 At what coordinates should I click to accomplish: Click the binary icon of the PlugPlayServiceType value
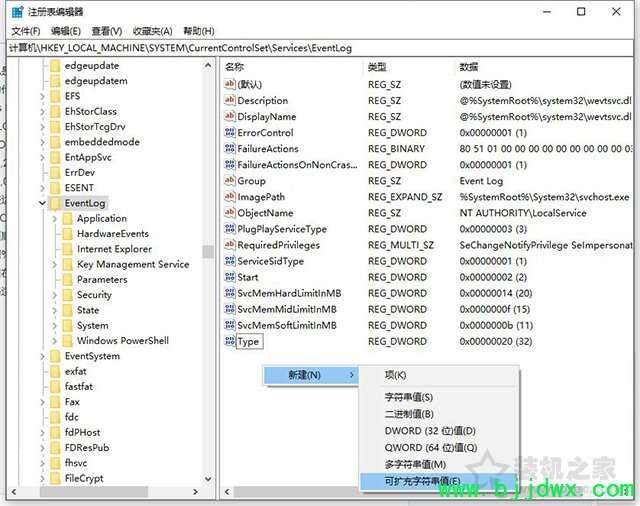point(230,229)
